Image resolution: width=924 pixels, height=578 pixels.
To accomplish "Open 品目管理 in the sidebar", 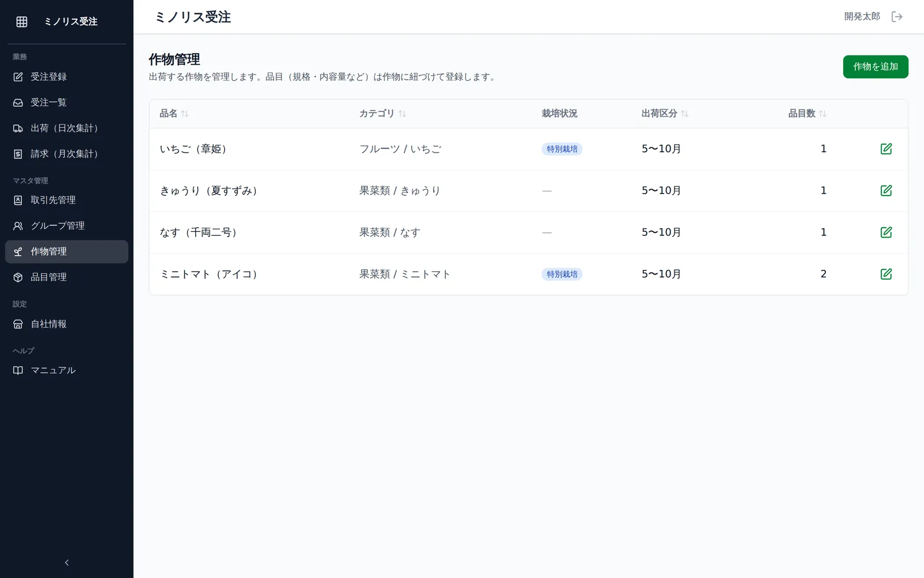I will pyautogui.click(x=67, y=277).
